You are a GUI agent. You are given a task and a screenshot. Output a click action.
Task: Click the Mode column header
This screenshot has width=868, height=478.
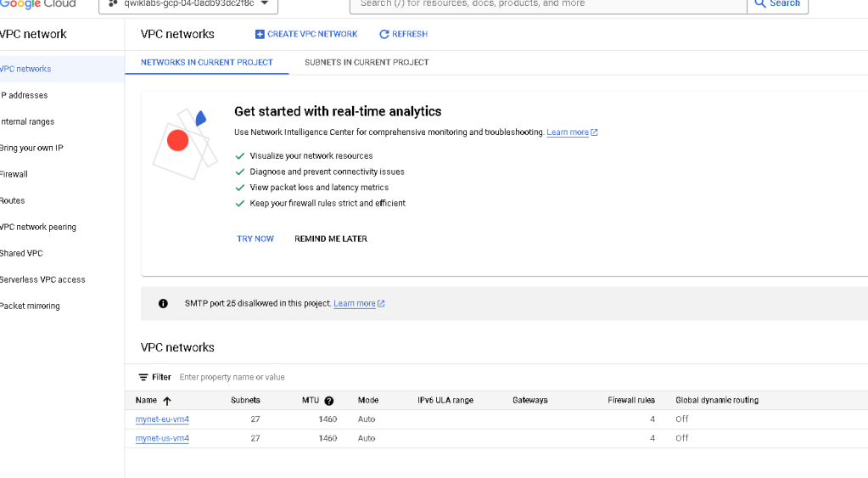click(x=368, y=401)
